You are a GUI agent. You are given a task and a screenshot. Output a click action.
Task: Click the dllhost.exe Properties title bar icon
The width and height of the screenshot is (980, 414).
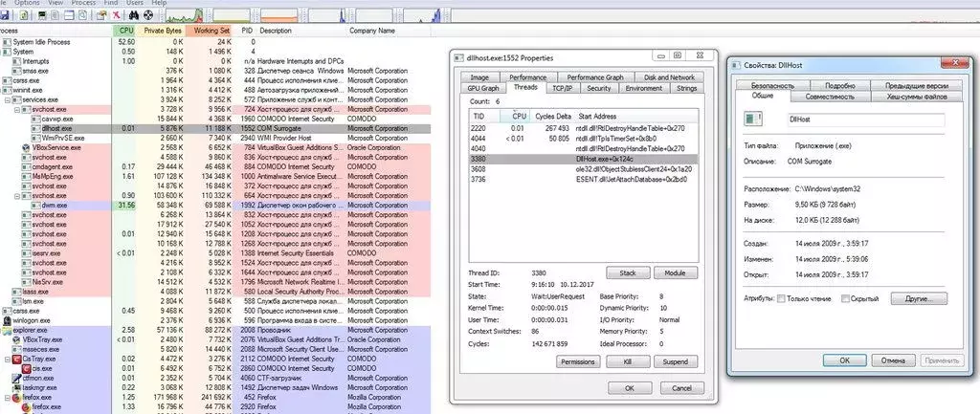pyautogui.click(x=460, y=58)
